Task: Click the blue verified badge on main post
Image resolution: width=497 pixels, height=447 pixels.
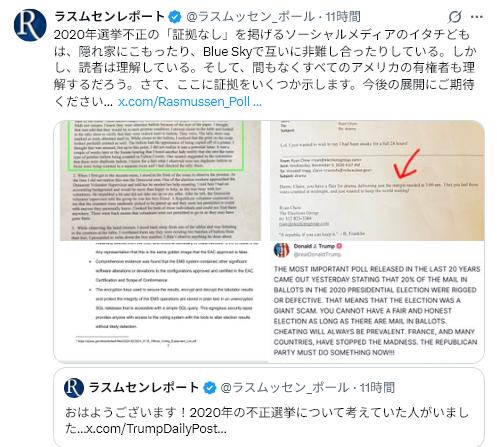Action: pyautogui.click(x=175, y=16)
